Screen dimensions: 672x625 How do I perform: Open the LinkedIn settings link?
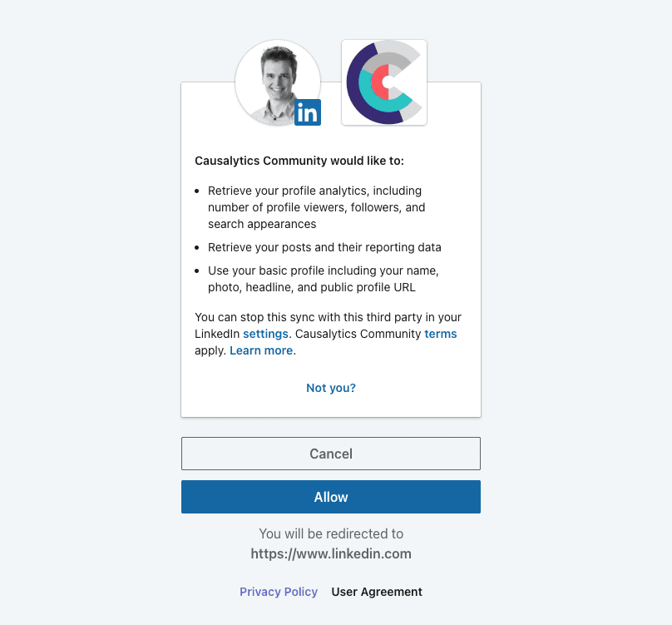point(265,334)
